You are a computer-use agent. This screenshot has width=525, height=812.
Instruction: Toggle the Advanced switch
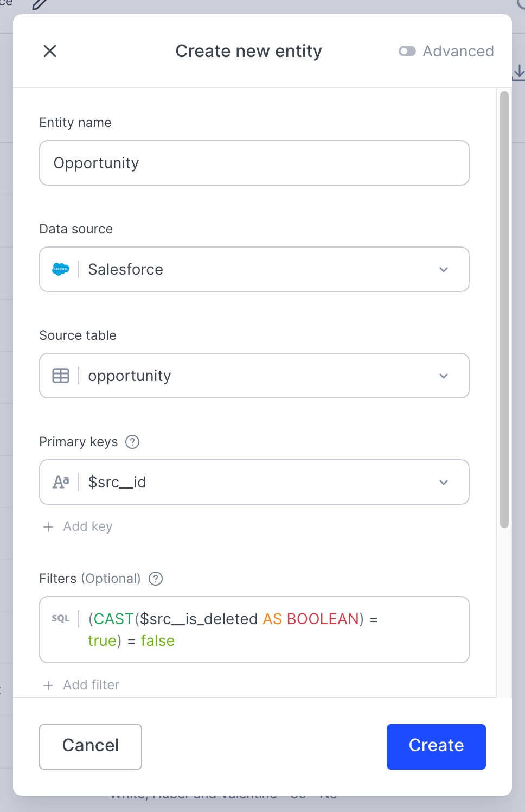[407, 51]
